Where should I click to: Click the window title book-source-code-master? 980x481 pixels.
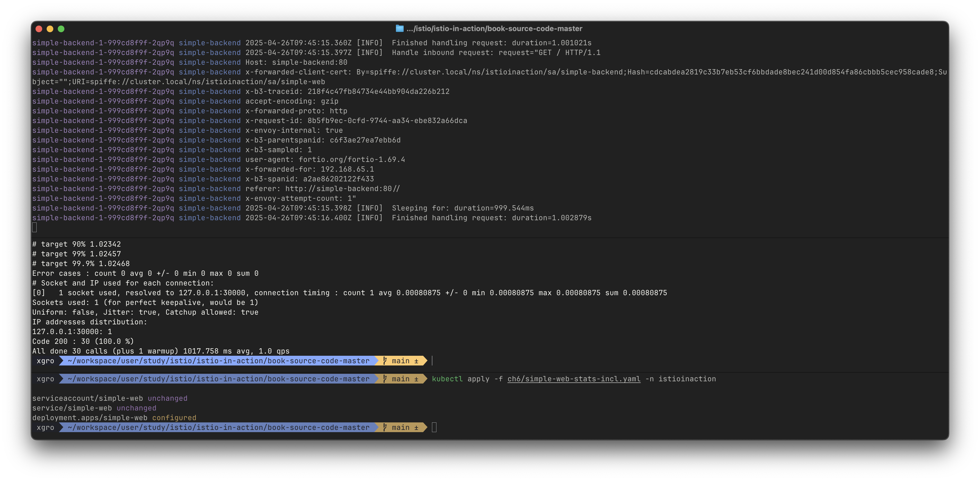[x=494, y=29]
